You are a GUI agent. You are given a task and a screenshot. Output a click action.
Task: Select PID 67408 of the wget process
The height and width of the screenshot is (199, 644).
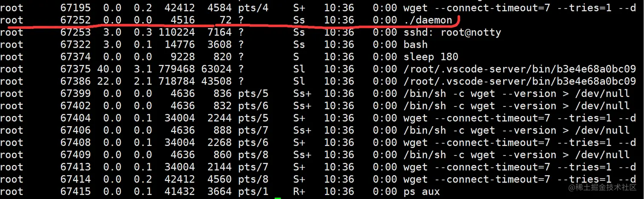tap(75, 143)
